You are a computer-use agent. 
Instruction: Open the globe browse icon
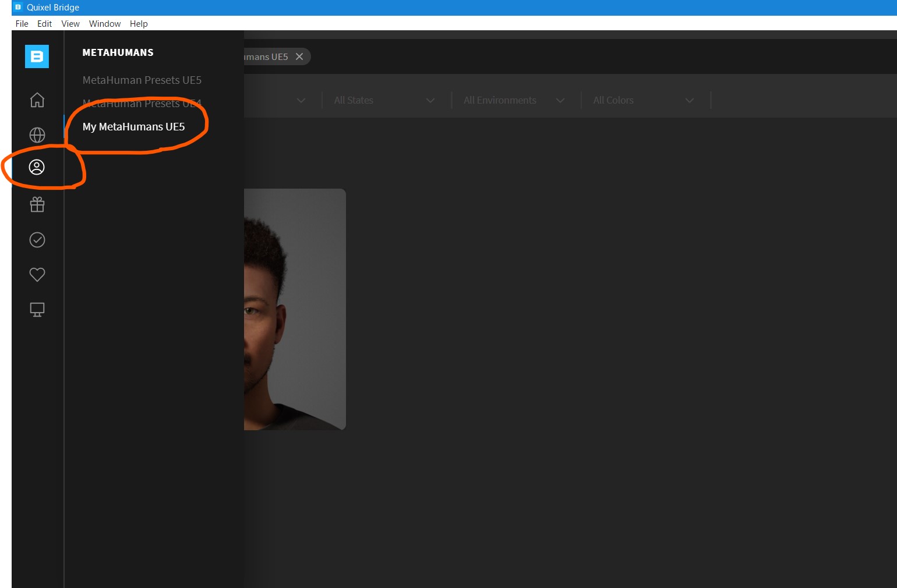37,135
